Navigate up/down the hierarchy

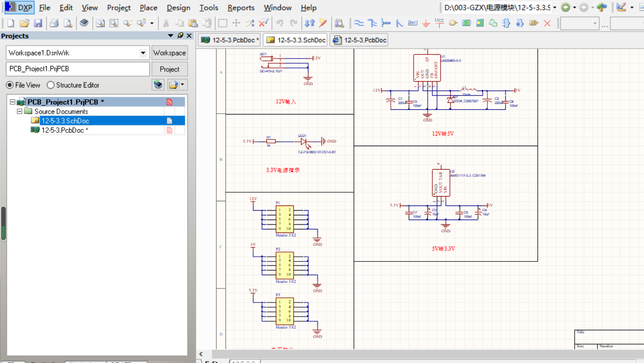click(x=310, y=23)
